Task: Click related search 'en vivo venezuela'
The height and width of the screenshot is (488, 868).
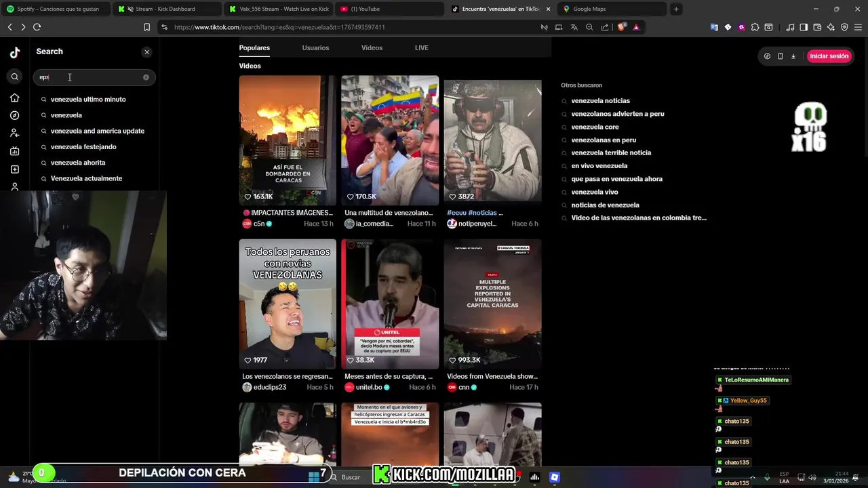Action: point(599,166)
